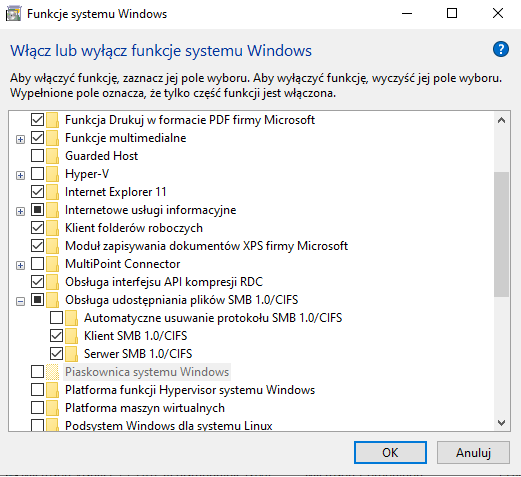Click the Windows Features title bar icon
Screen dimensions: 521x477
14,14
